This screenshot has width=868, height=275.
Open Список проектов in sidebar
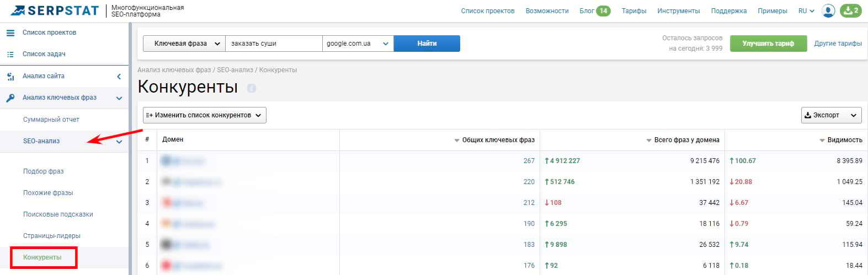(49, 33)
